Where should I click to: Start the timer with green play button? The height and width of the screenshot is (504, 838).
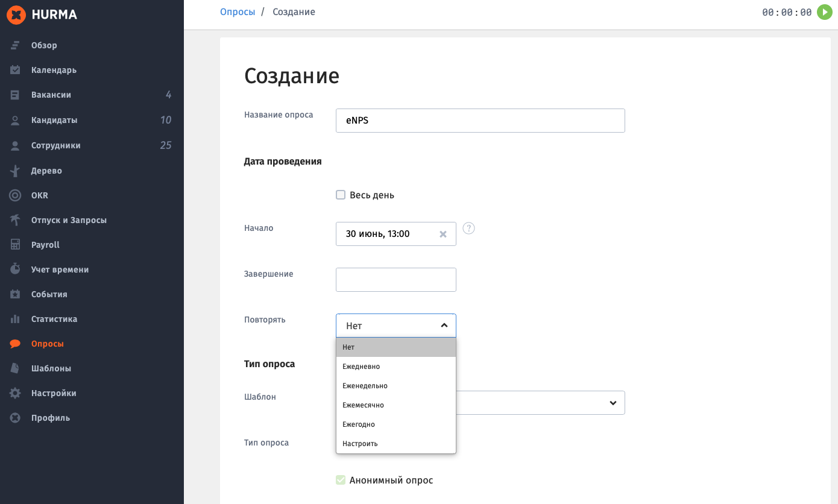tap(824, 12)
